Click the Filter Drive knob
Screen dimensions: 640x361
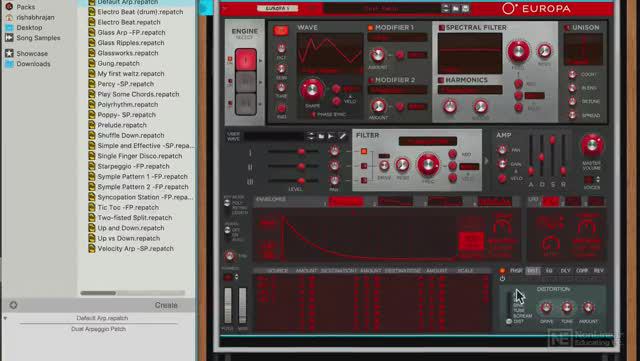(x=384, y=165)
